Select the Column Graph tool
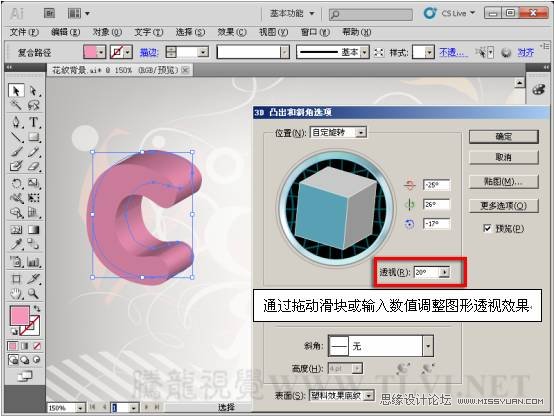Viewport: 554px width, 416px height. (x=34, y=262)
